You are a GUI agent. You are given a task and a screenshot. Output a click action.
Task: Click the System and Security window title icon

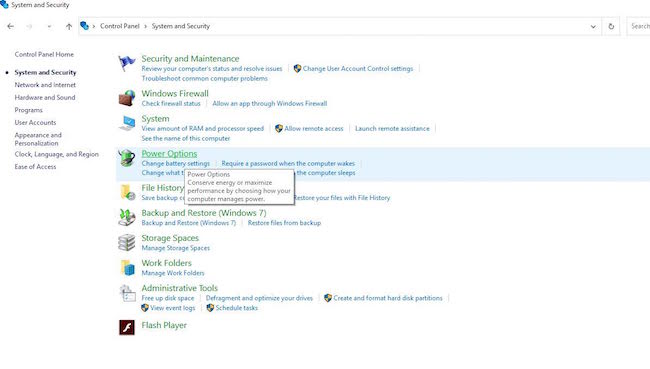4,4
